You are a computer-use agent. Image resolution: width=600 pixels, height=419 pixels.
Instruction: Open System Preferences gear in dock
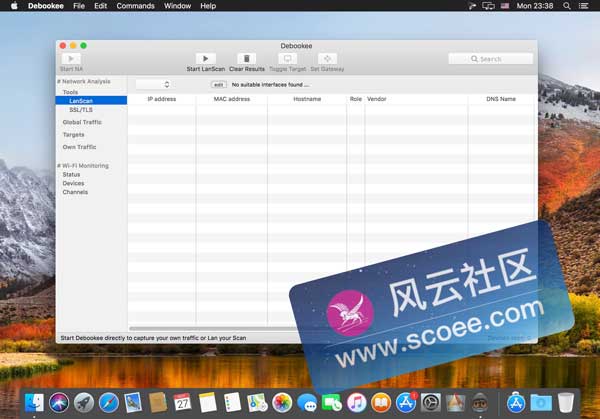[430, 403]
